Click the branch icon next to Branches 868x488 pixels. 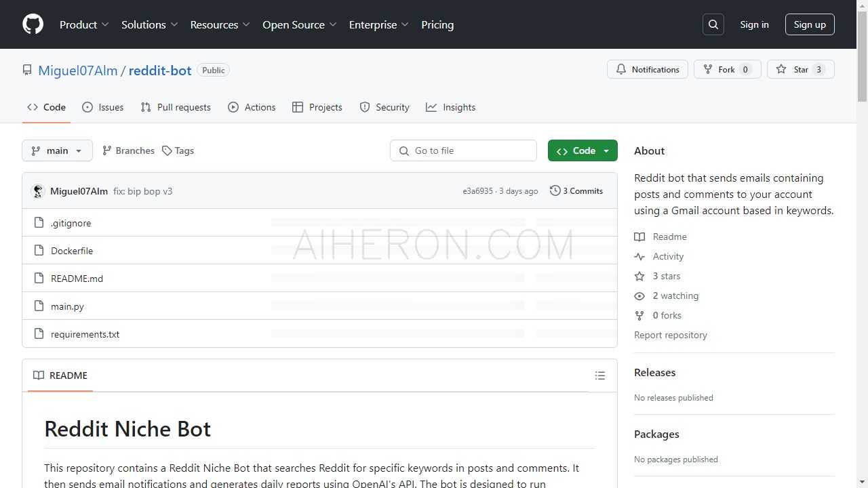coord(107,150)
